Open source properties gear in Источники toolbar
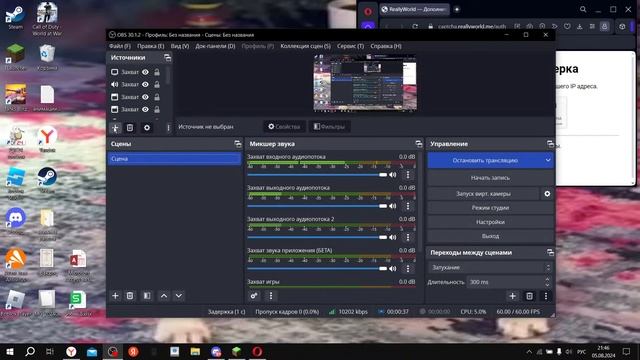 tap(147, 128)
